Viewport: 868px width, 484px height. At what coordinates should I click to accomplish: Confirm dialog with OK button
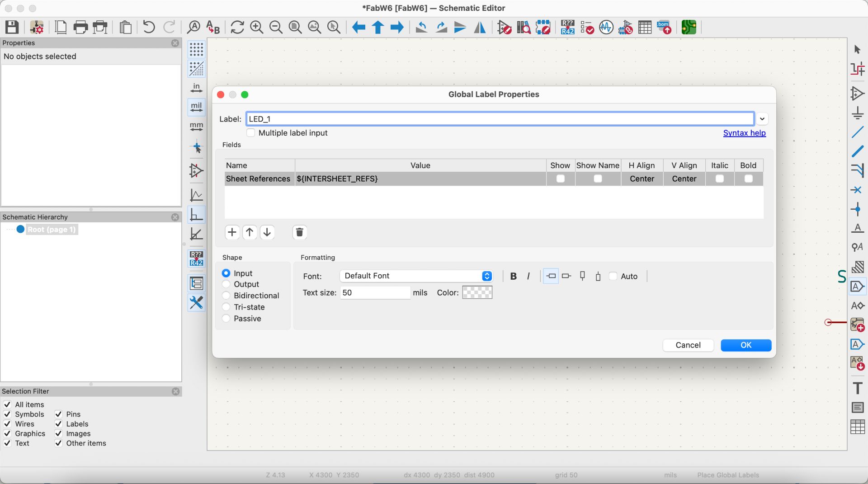pyautogui.click(x=746, y=345)
